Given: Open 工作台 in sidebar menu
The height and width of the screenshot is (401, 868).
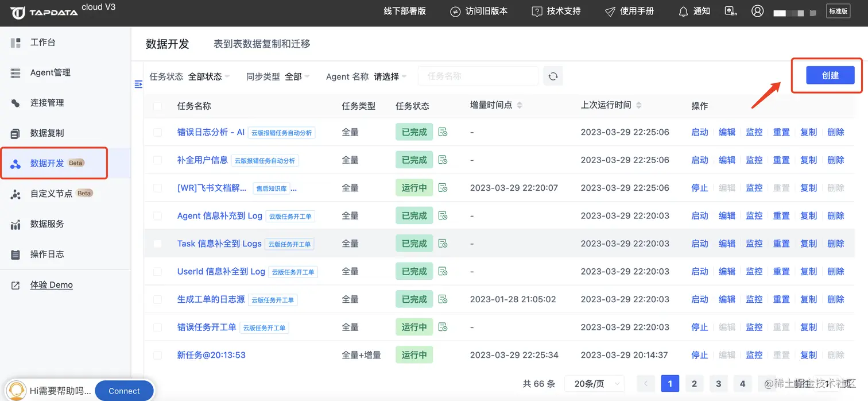Looking at the screenshot, I should tap(43, 43).
